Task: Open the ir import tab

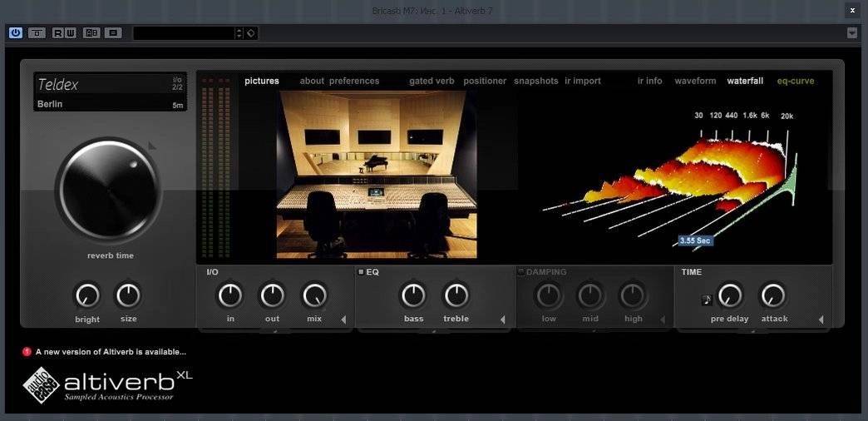Action: coord(582,81)
